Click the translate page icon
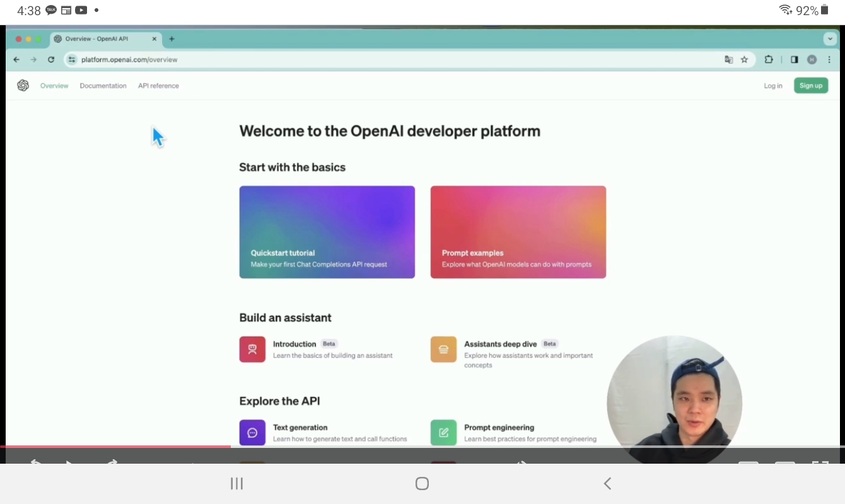The image size is (845, 504). coord(729,60)
